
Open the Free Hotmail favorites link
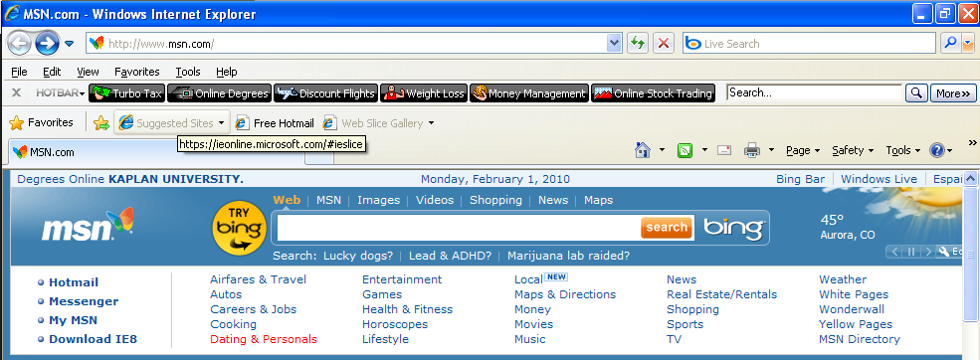point(275,123)
